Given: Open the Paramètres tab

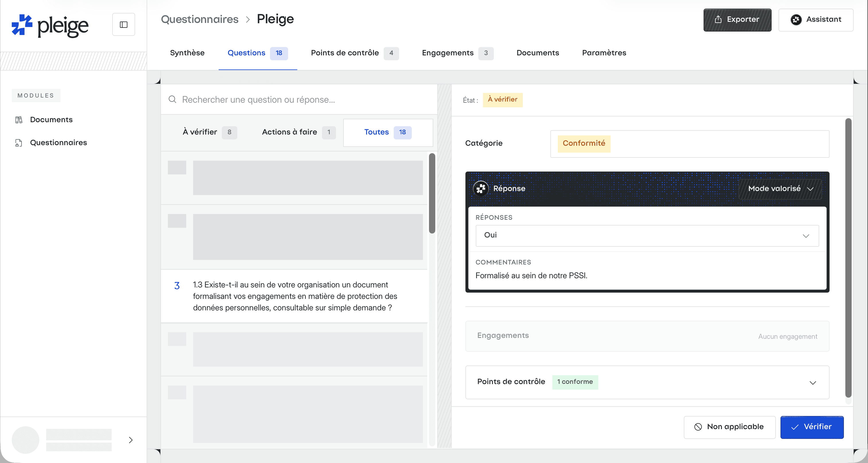Looking at the screenshot, I should 604,53.
